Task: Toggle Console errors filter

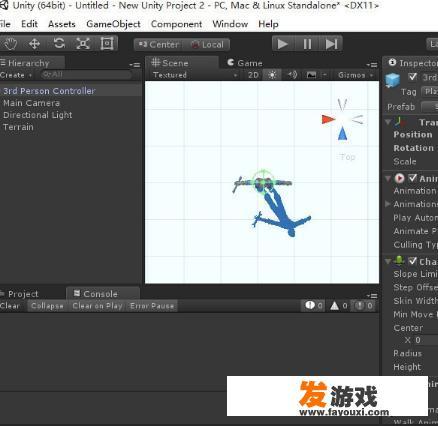Action: click(x=364, y=306)
